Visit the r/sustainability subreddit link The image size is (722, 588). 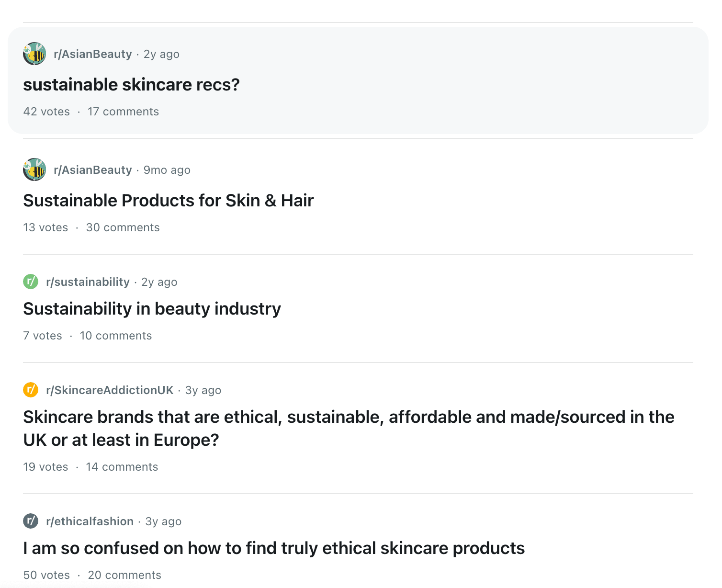tap(88, 282)
